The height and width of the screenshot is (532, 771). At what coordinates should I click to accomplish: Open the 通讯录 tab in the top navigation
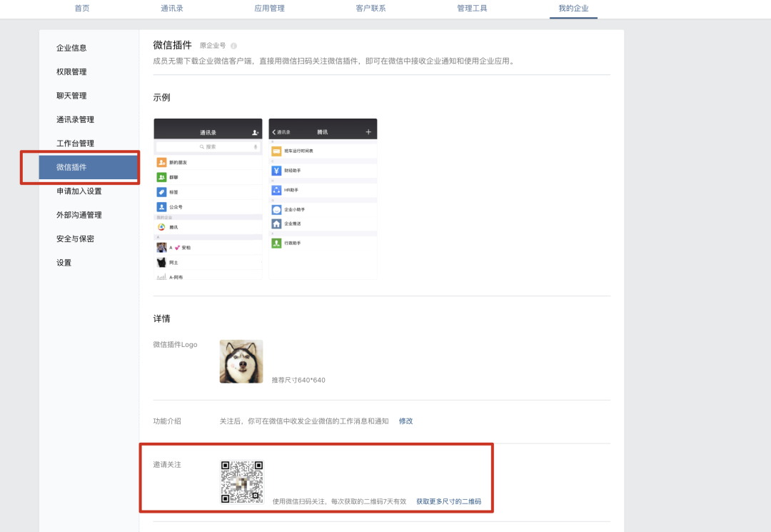point(172,9)
